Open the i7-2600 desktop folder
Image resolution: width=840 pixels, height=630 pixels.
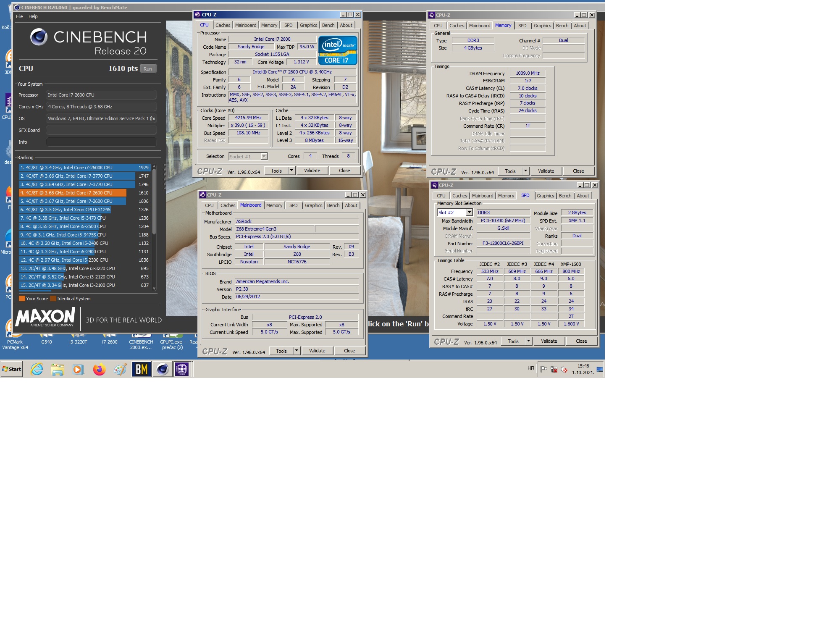pos(109,339)
